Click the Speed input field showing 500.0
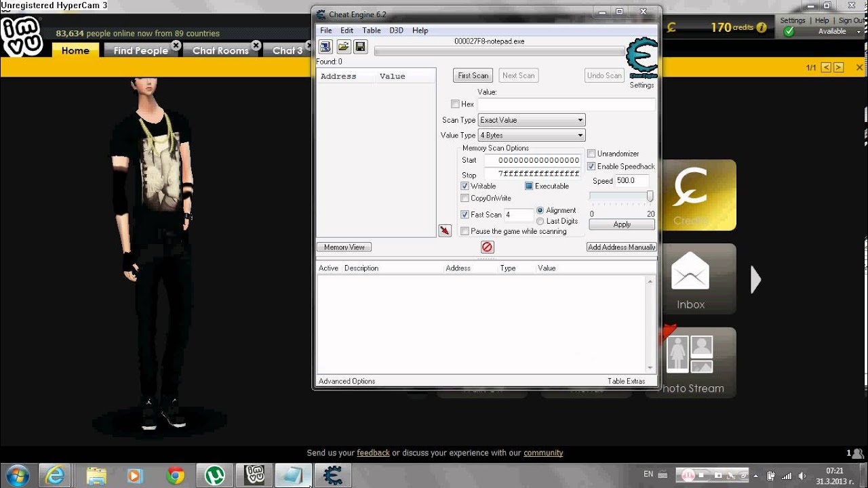This screenshot has width=868, height=488. coord(631,181)
